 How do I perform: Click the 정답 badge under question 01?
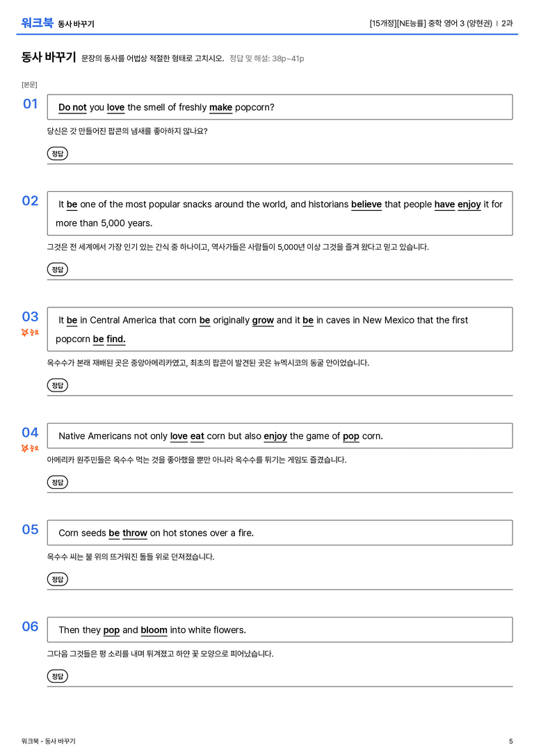pos(57,153)
